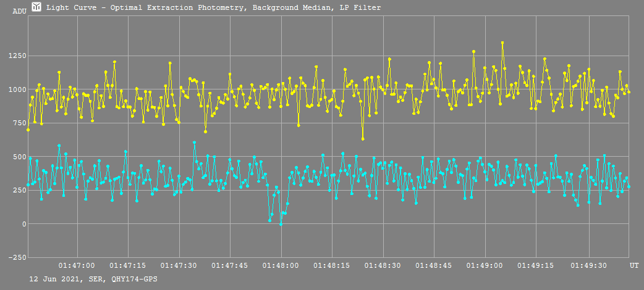Image resolution: width=644 pixels, height=290 pixels.
Task: Select the lowest cyan data point at zero
Action: pos(281,224)
